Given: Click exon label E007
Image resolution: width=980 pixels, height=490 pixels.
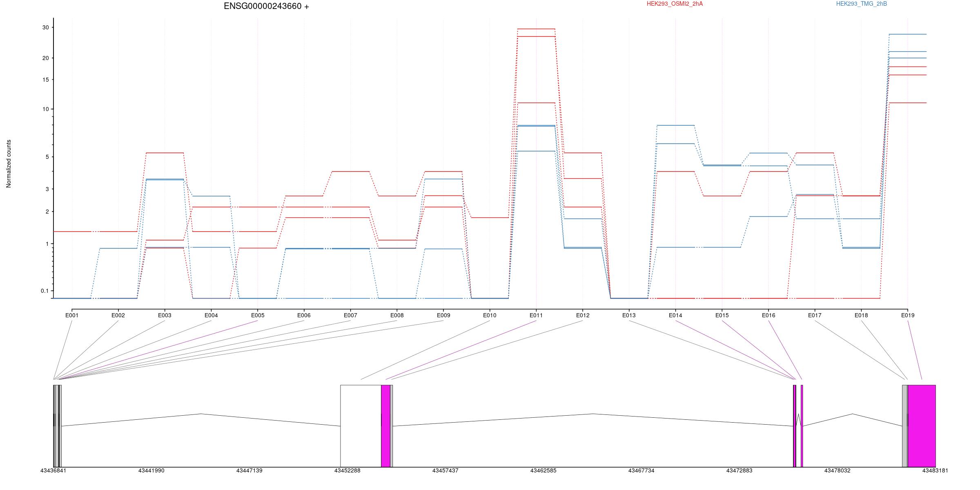Looking at the screenshot, I should 350,315.
